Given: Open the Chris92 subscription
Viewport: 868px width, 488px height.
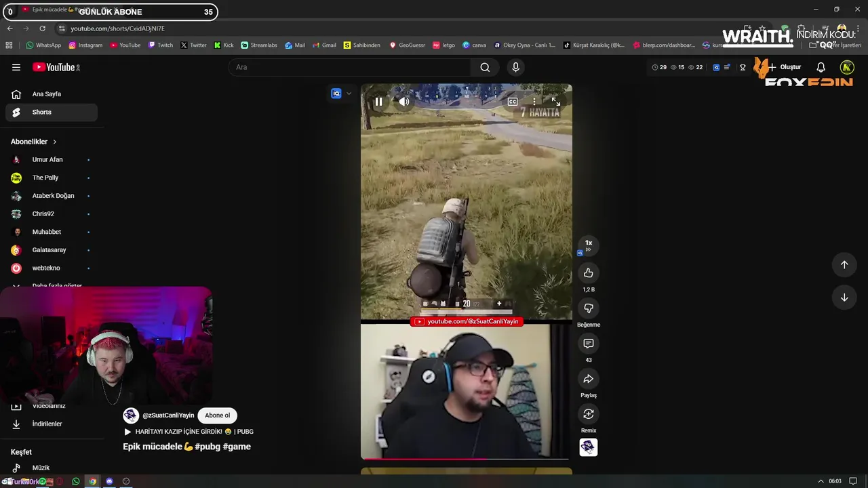Looking at the screenshot, I should click(x=52, y=213).
